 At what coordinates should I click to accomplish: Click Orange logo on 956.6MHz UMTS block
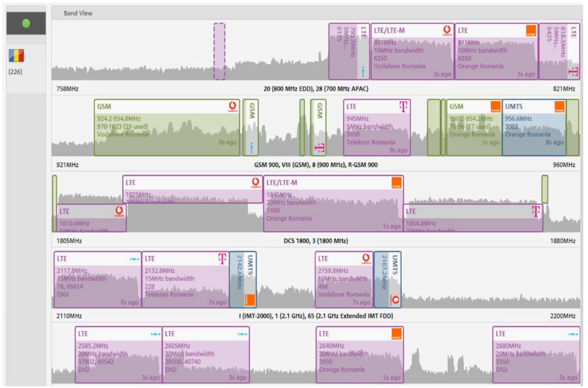[560, 107]
